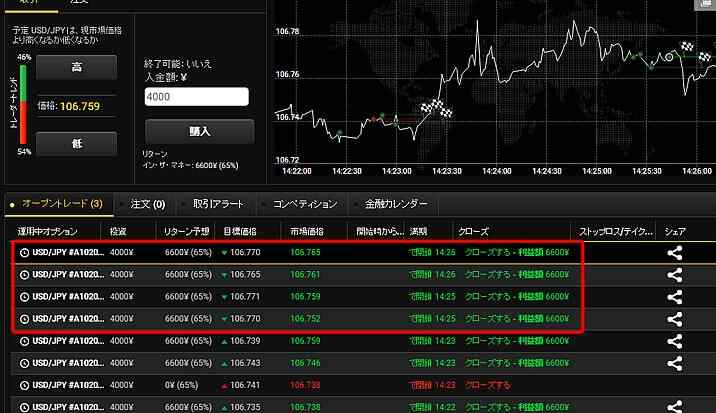Click the 4000 deposit amount field
The width and height of the screenshot is (716, 413).
point(197,97)
